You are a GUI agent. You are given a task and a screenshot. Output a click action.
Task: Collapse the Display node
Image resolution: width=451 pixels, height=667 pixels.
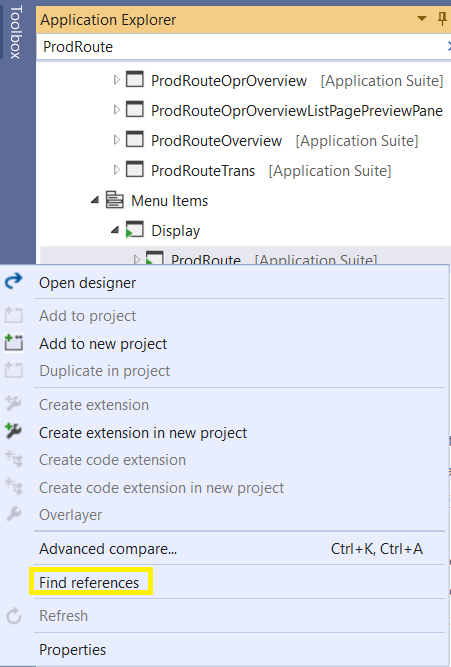click(x=115, y=230)
